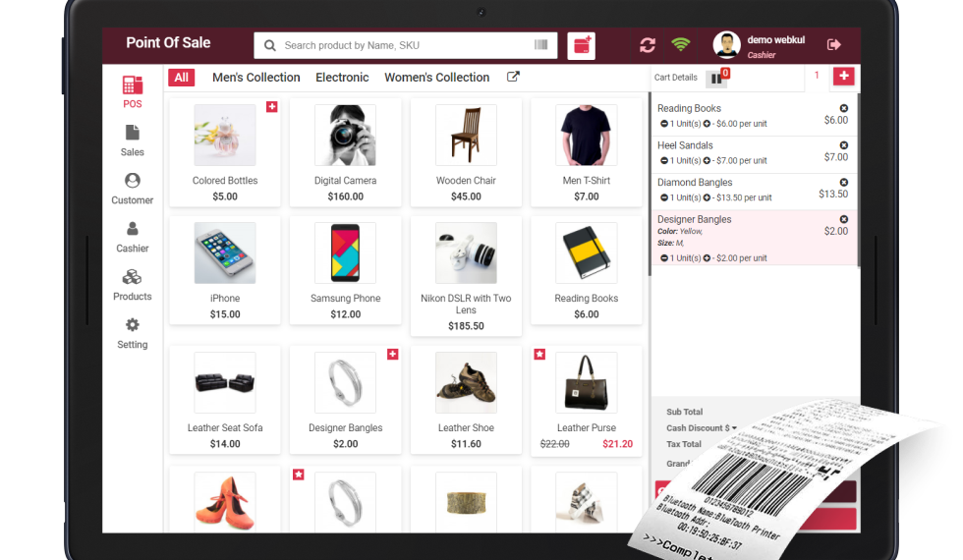Select Women's Collection category tab
The width and height of the screenshot is (963, 560).
(x=436, y=78)
